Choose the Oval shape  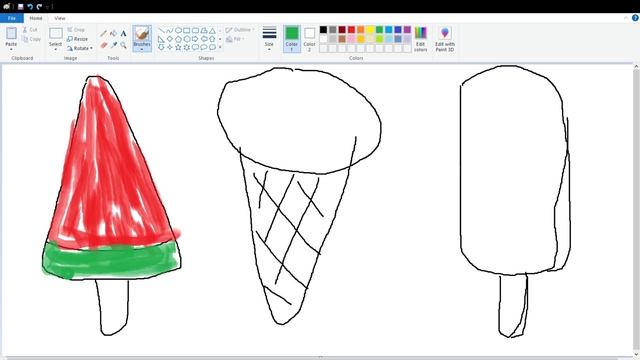(x=178, y=31)
